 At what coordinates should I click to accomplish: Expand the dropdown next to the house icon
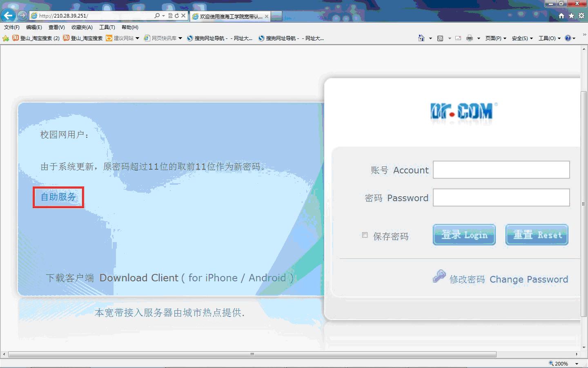pos(430,38)
